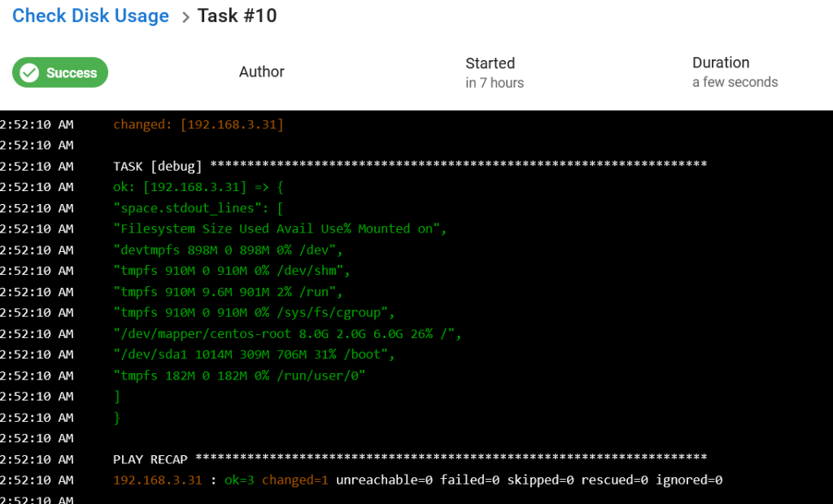The width and height of the screenshot is (833, 504).
Task: Select the closing curly brace log line
Action: pos(117,418)
